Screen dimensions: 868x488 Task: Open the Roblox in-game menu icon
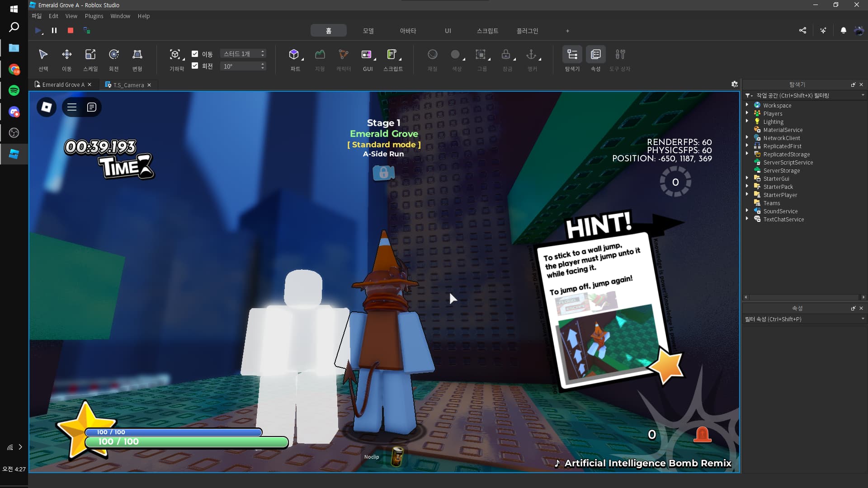coord(47,107)
